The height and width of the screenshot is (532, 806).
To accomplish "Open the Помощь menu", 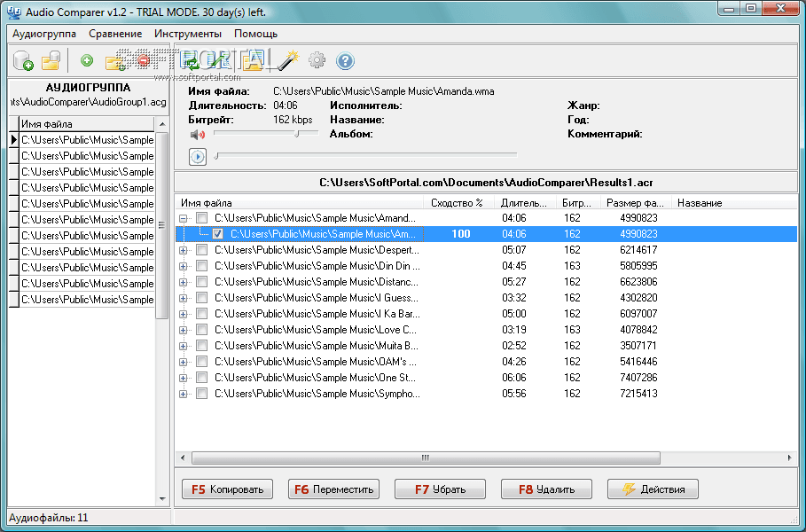I will 255,34.
